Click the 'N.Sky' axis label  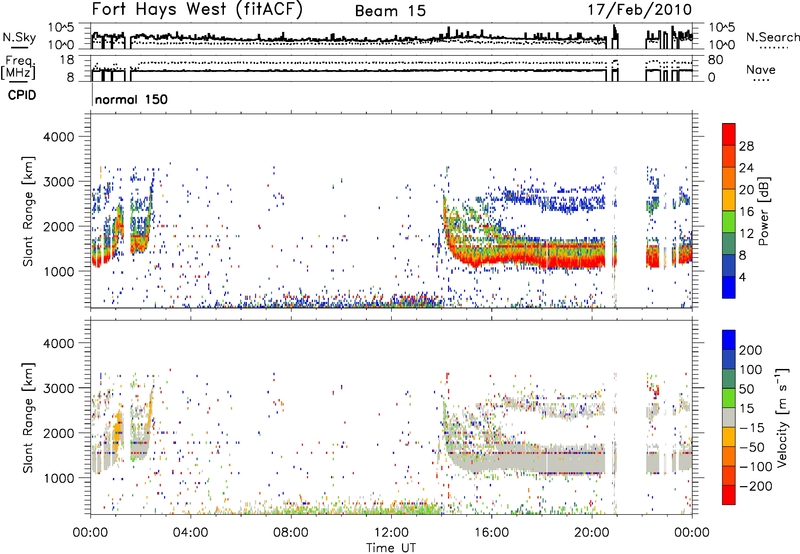point(19,37)
